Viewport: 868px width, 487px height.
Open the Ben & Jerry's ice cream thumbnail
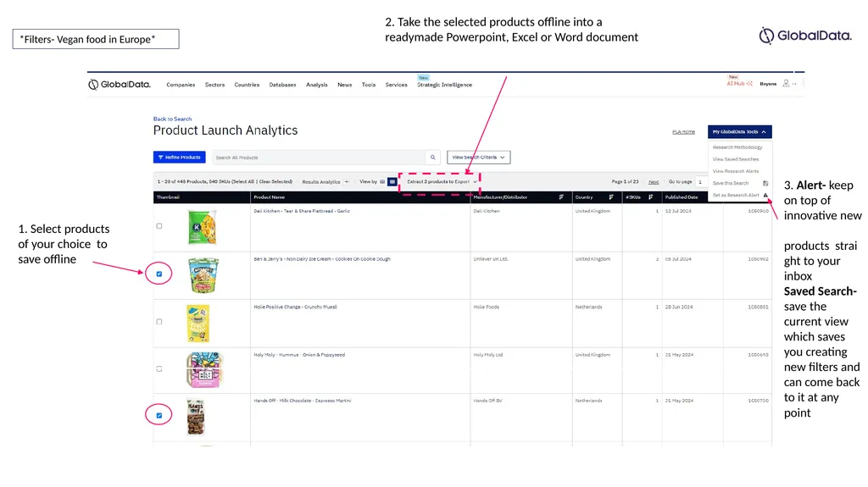click(203, 274)
